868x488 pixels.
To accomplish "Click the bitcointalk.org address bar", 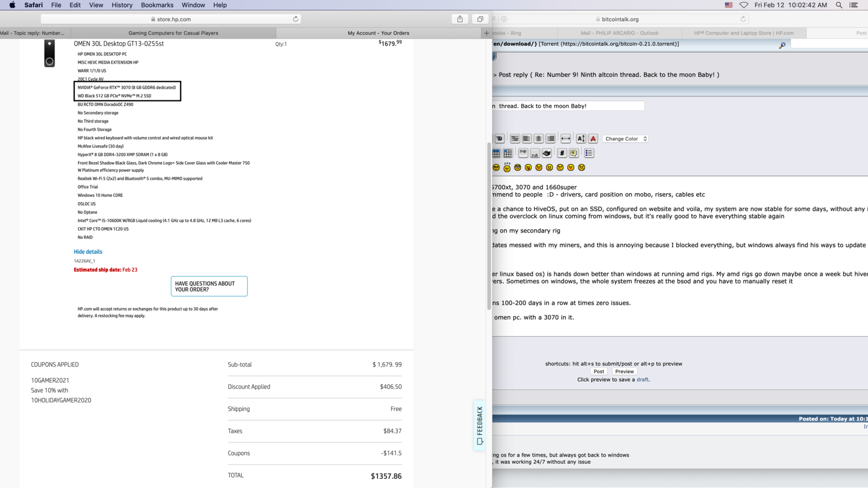I will (621, 19).
